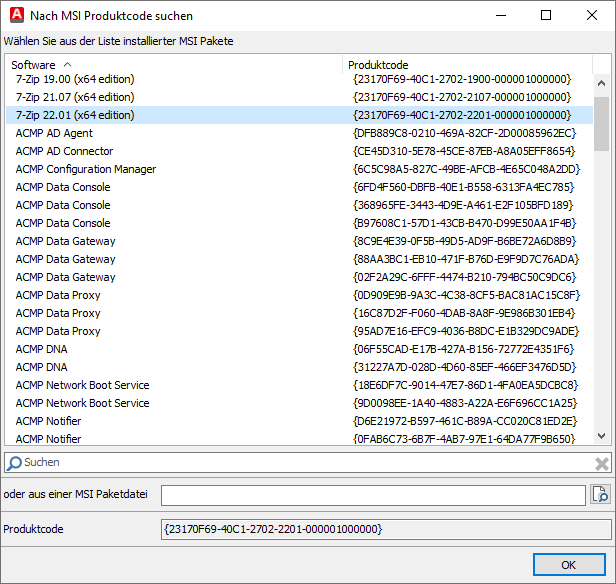Select product code {6FD4F560-DBFB-40E1-B558-6313FA4EC785}
Viewport: 616px width, 584px height.
tap(464, 187)
